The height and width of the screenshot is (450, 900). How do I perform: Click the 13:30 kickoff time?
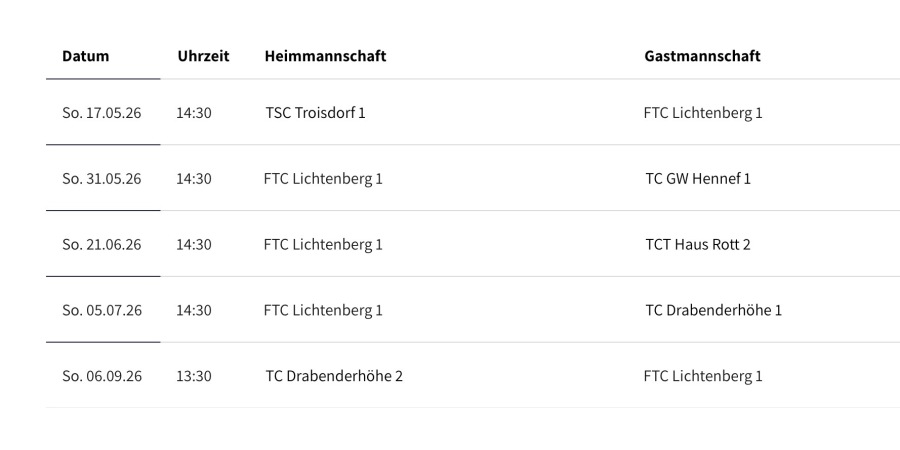194,376
